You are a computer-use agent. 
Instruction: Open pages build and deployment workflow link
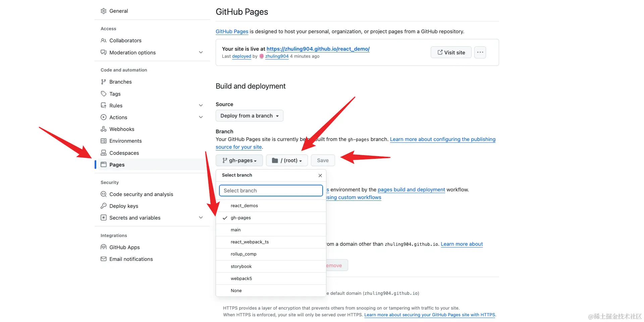coord(411,190)
